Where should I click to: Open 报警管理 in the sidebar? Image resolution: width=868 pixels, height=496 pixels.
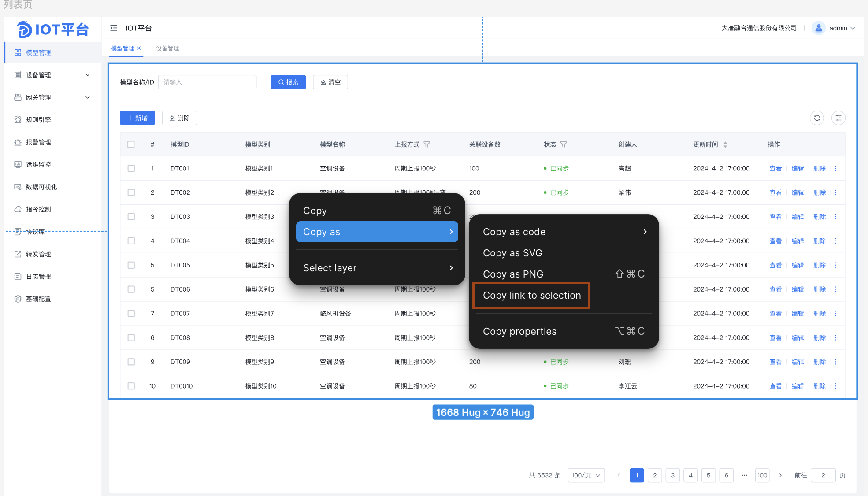[x=38, y=142]
